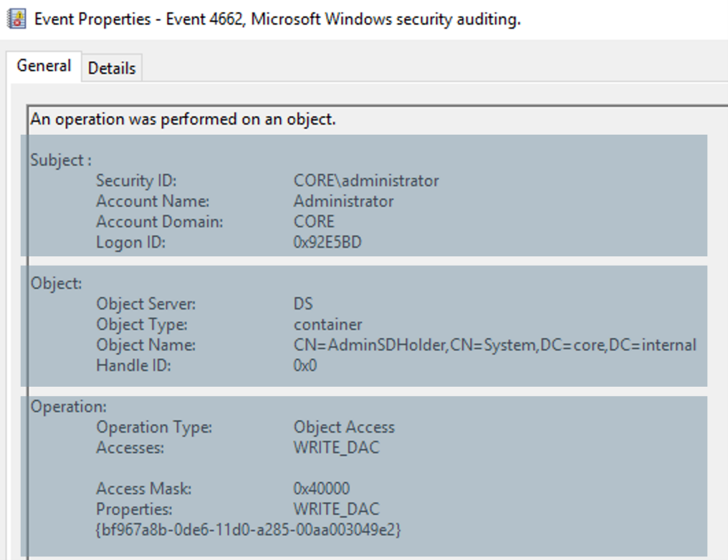Click the Handle ID value 0x0

(305, 365)
